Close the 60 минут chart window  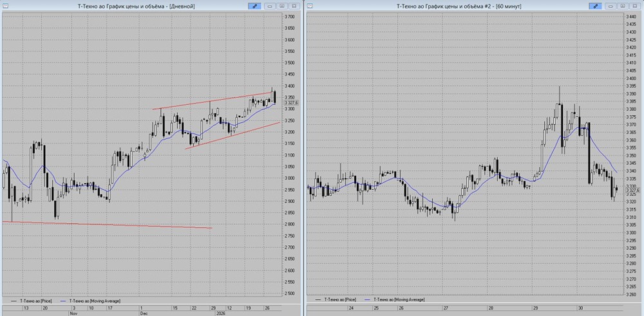pos(634,6)
